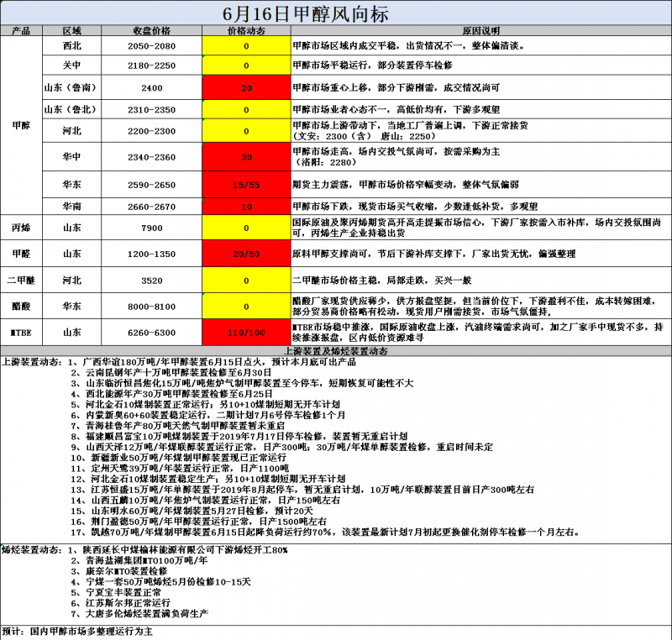Screen dimensions: 672x640
Task: Click the red cell showing 10 for 华南
Action: point(246,207)
